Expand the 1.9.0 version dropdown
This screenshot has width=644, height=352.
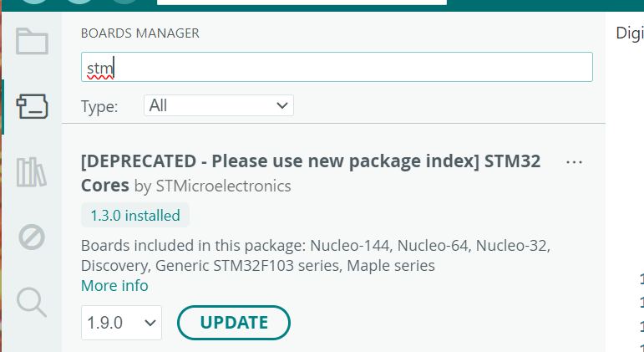click(x=121, y=322)
